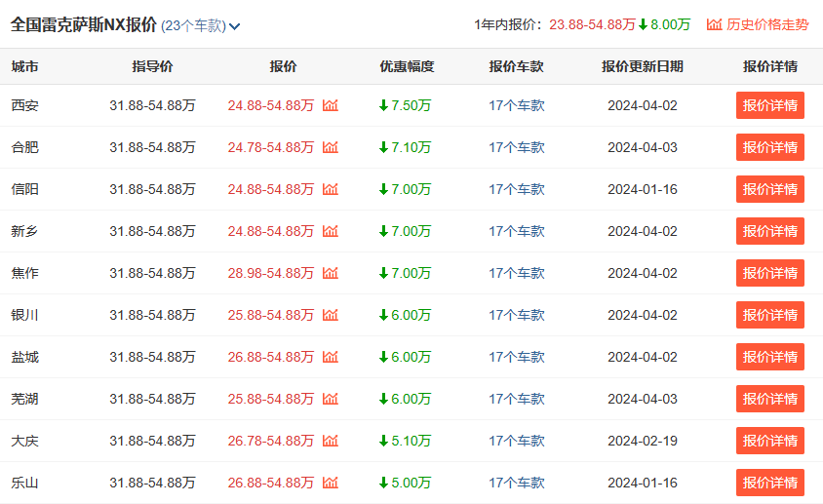Show price trend icon for 银川
The image size is (823, 504).
click(331, 315)
